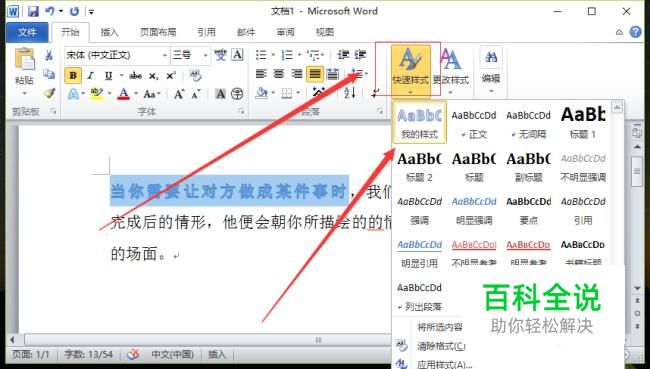The height and width of the screenshot is (369, 650).
Task: Choose the 应用样式(A)... menu entry
Action: point(444,364)
